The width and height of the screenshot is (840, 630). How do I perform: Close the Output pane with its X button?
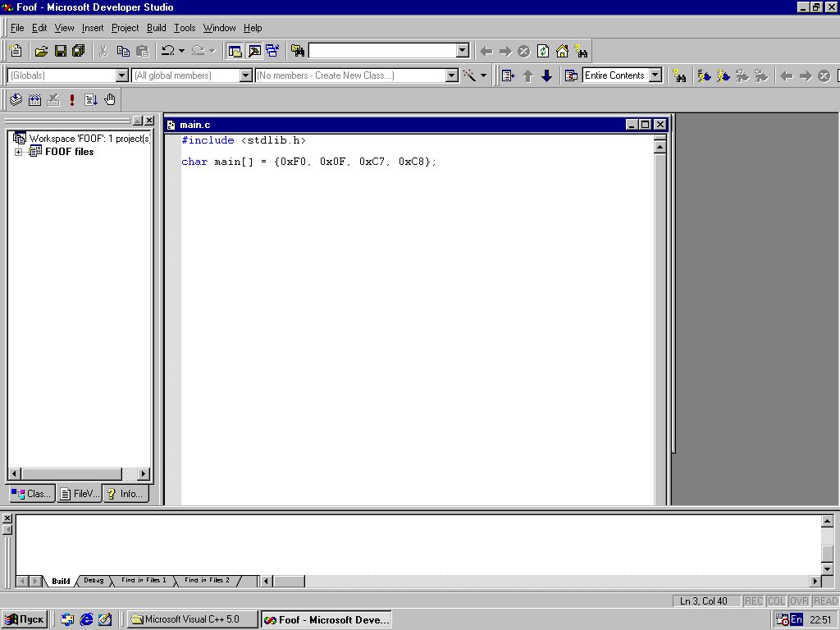[x=7, y=518]
